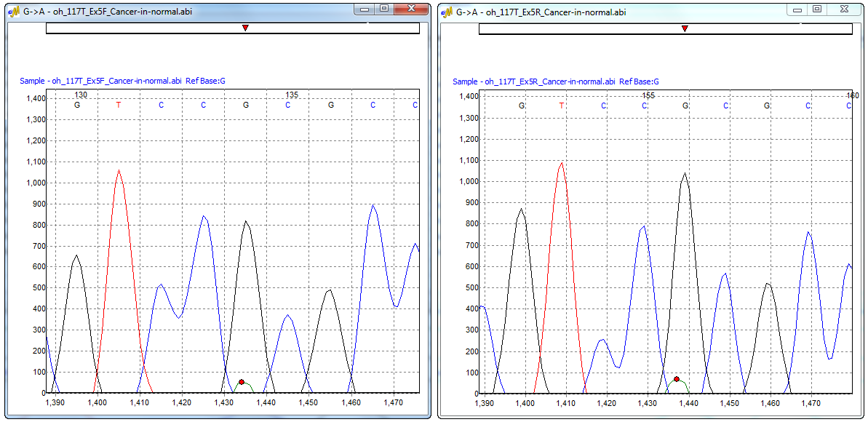Click the Ex5R window title bar text
The width and height of the screenshot is (868, 422).
pyautogui.click(x=541, y=12)
